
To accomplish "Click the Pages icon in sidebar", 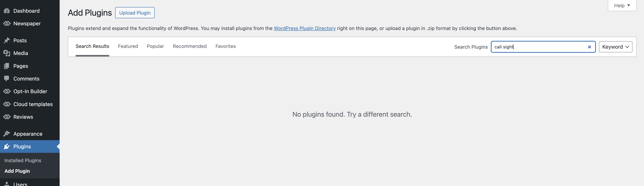I will (7, 66).
